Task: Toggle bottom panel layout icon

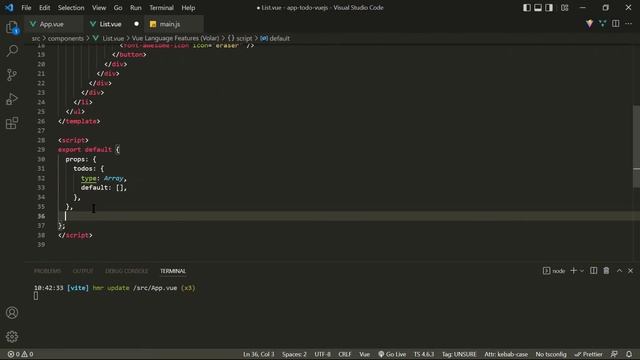Action: pyautogui.click(x=538, y=8)
